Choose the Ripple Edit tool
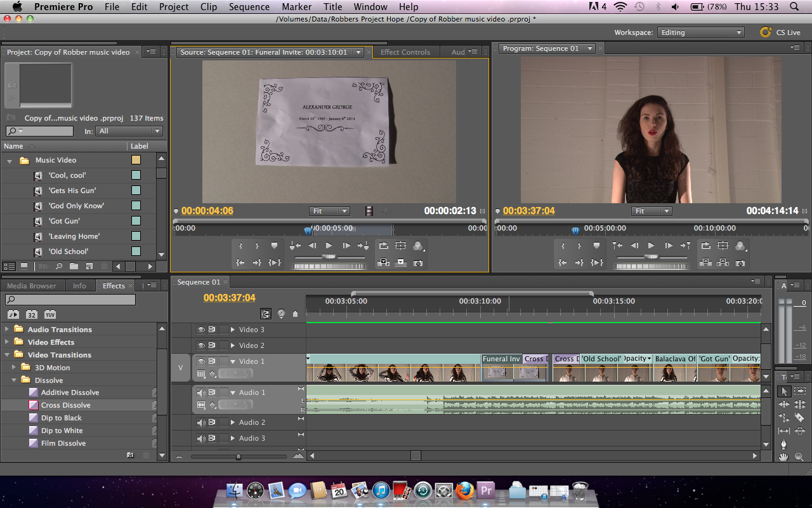The width and height of the screenshot is (812, 508). [784, 404]
